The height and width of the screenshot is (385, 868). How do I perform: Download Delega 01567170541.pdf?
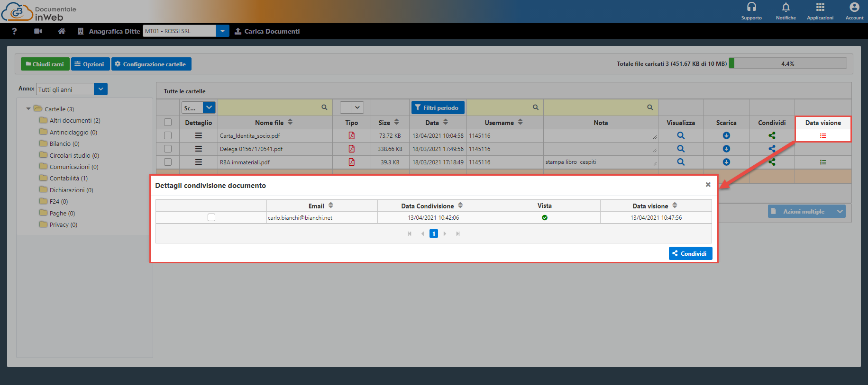point(726,149)
